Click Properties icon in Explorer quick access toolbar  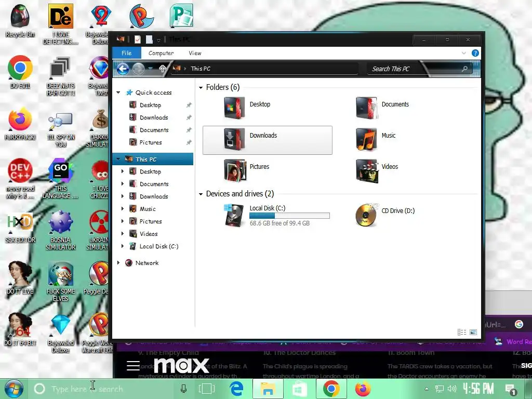[137, 39]
